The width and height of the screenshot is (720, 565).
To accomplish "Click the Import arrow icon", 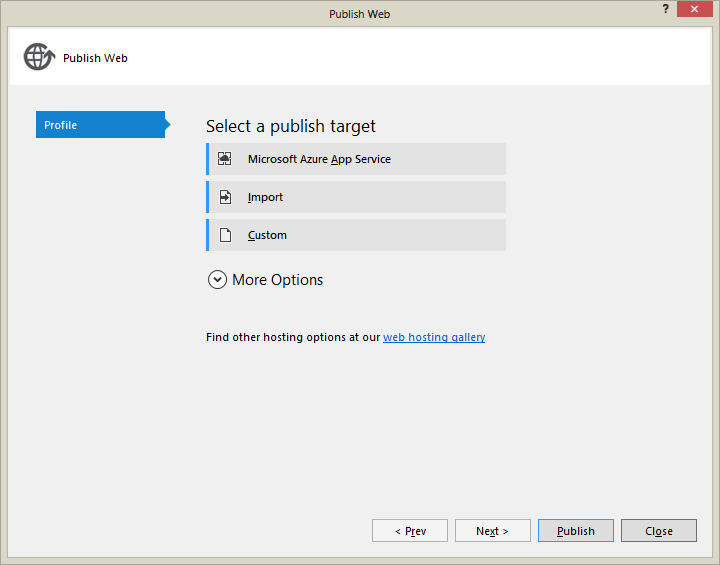I will [225, 197].
